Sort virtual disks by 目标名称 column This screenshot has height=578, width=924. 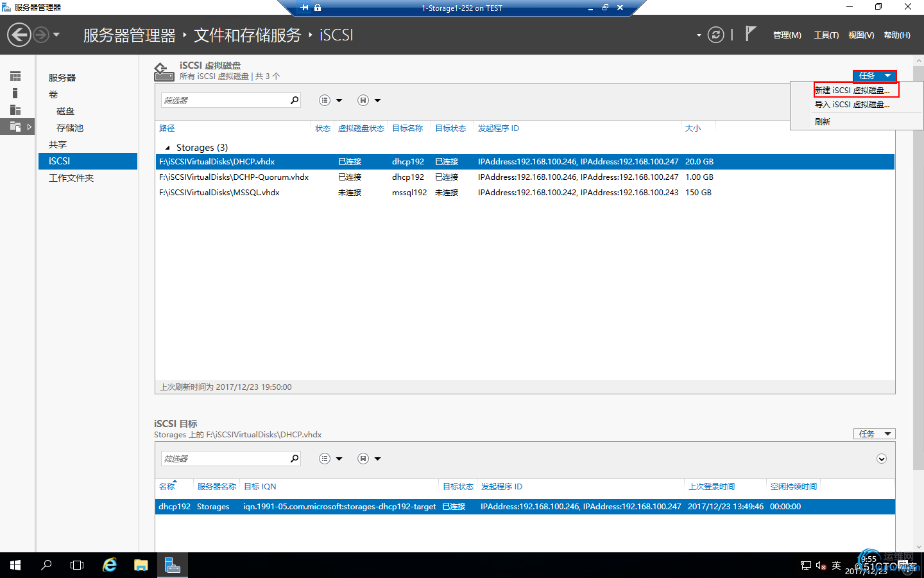pos(407,128)
